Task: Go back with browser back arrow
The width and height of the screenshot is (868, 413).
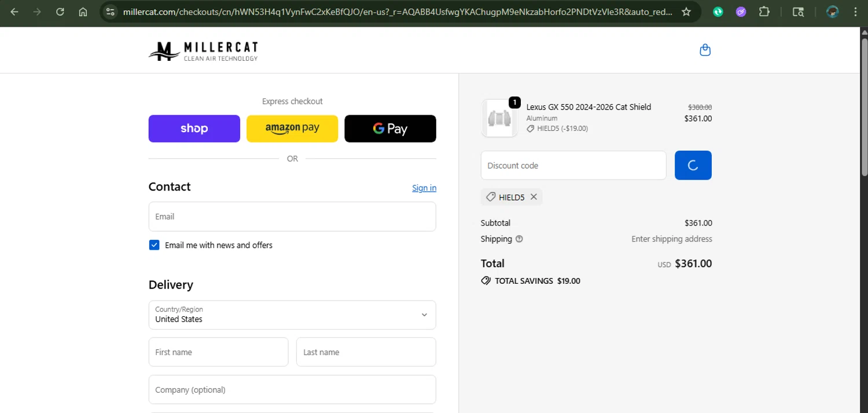Action: click(x=14, y=12)
